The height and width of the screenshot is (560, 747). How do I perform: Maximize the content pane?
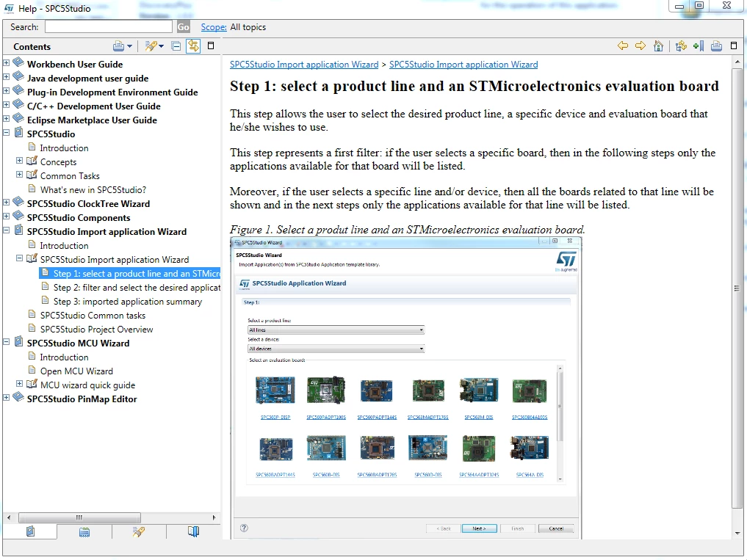pos(734,46)
